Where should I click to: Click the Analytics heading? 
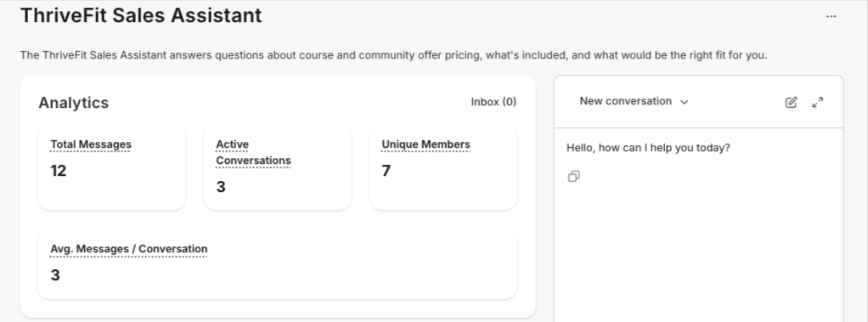click(x=74, y=103)
